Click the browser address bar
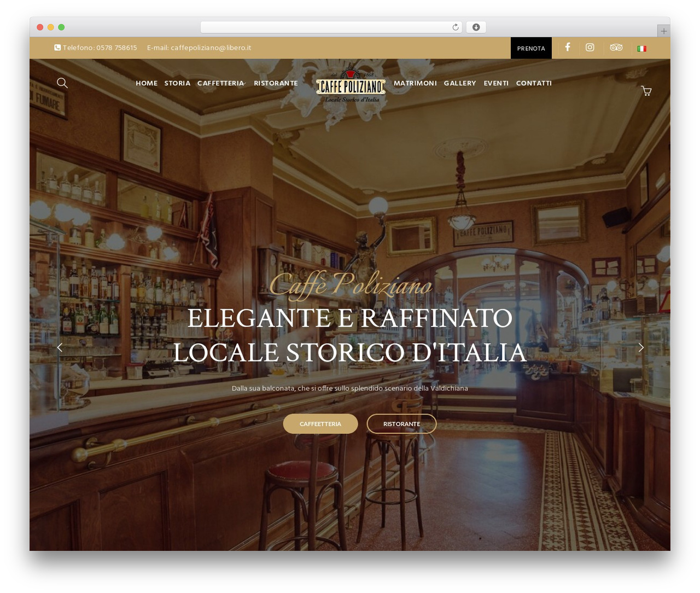The height and width of the screenshot is (593, 700). click(x=331, y=27)
